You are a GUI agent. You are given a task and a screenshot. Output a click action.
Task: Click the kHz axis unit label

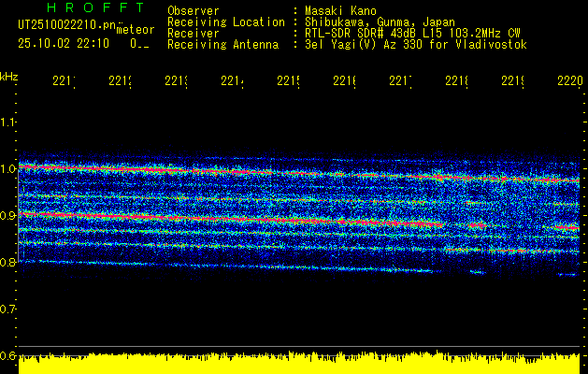click(9, 77)
